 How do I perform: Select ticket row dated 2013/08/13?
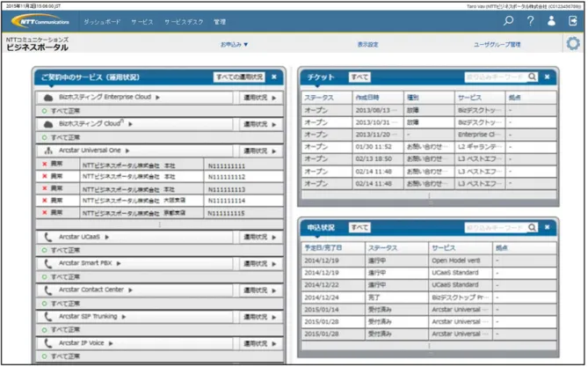[429, 110]
